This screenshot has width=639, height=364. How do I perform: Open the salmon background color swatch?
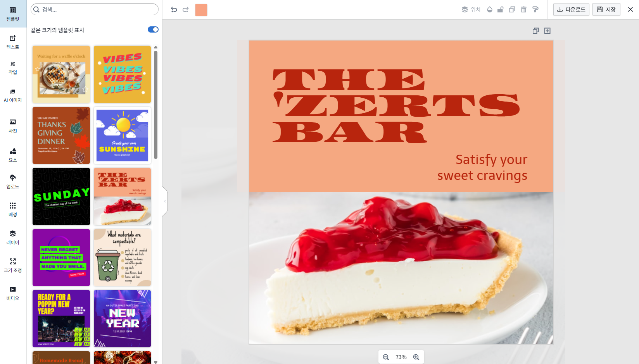(x=201, y=10)
